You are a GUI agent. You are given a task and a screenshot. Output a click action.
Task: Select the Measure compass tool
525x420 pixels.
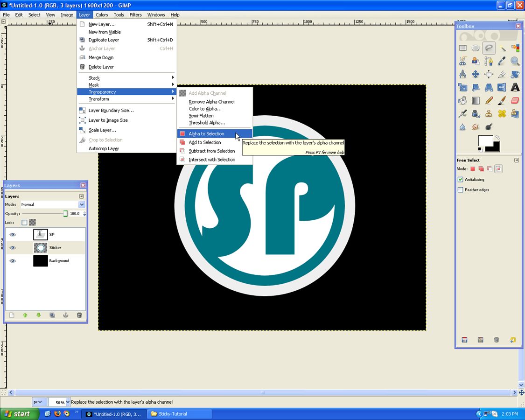[x=463, y=74]
